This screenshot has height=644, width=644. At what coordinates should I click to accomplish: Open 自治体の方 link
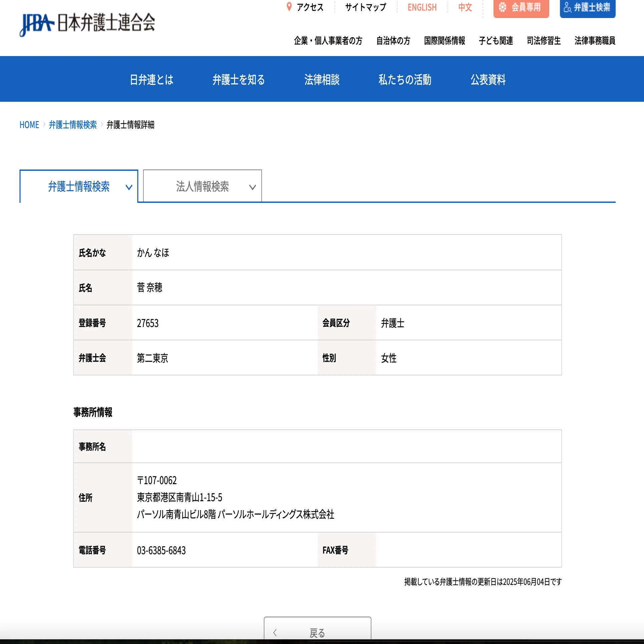[x=393, y=41]
